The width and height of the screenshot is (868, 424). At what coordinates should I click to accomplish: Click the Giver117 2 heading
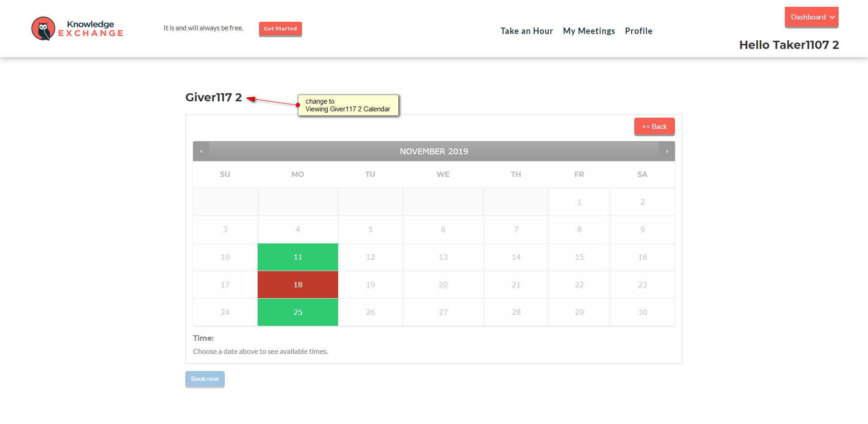[x=213, y=97]
